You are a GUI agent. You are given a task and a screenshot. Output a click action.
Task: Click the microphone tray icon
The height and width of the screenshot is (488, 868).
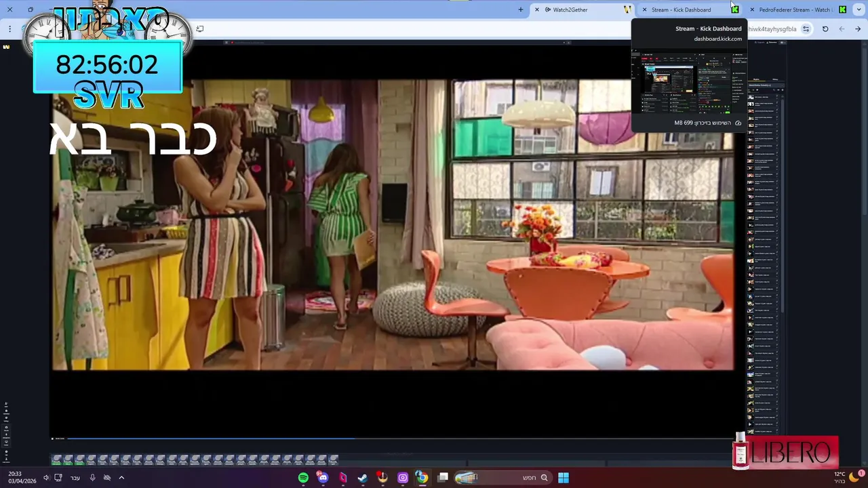coord(92,478)
